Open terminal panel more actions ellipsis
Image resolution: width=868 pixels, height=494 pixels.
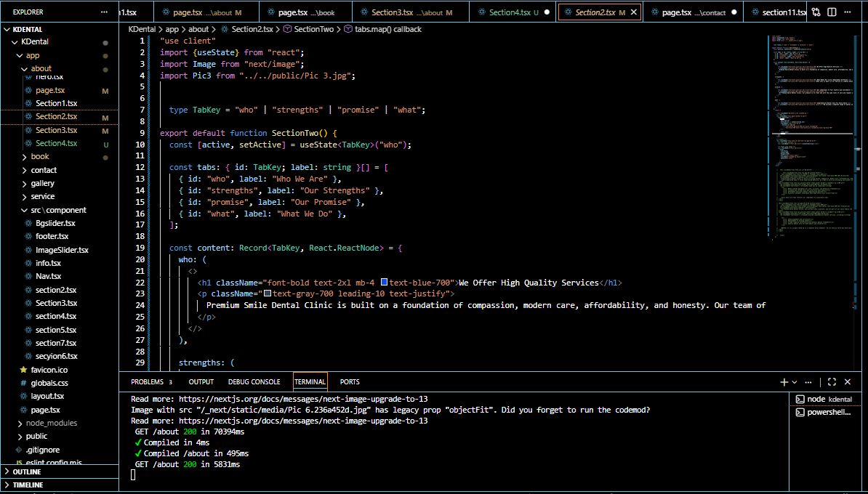[807, 381]
